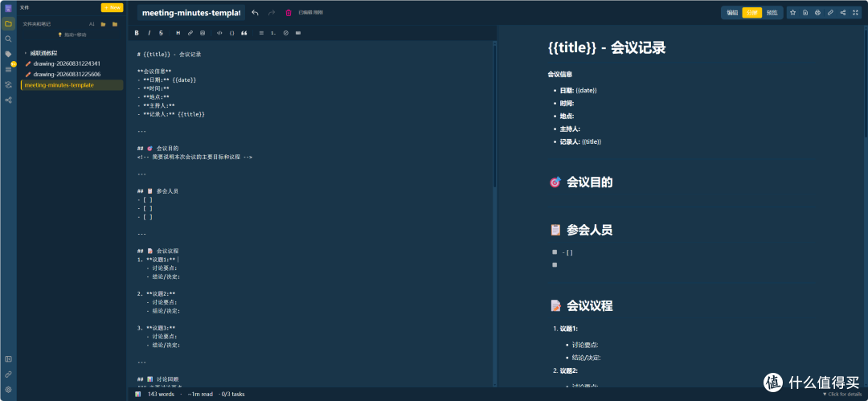Open the stacked list panel with badge
This screenshot has height=401, width=868.
tap(8, 69)
